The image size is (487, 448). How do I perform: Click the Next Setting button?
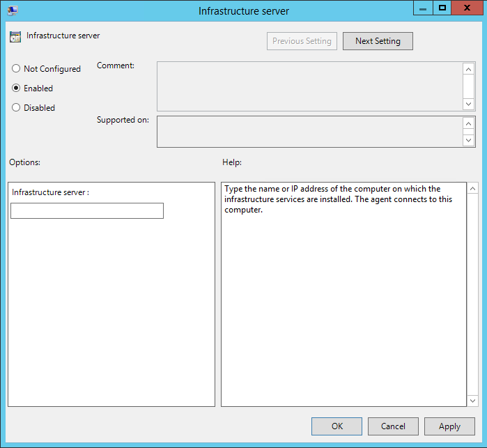[378, 41]
